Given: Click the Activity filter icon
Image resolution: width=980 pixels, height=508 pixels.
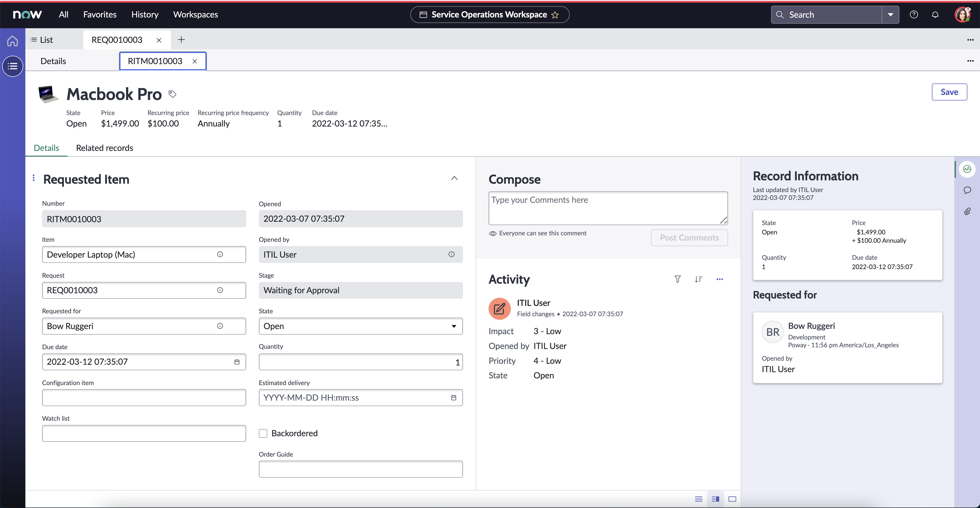Looking at the screenshot, I should (677, 279).
